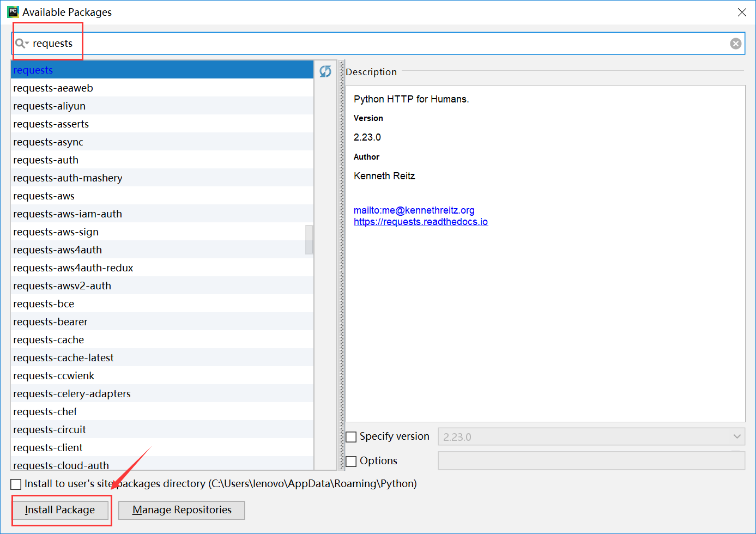The width and height of the screenshot is (756, 534).
Task: Select requests-ccwienk package
Action: [x=162, y=375]
